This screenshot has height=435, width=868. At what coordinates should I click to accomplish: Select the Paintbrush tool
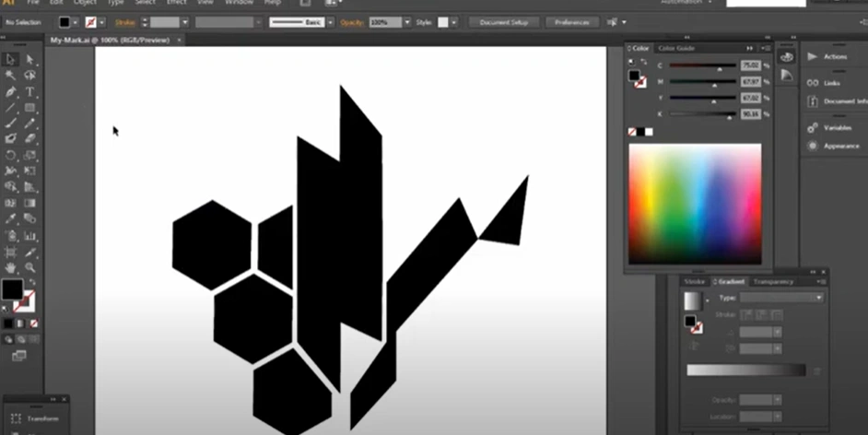[x=10, y=123]
